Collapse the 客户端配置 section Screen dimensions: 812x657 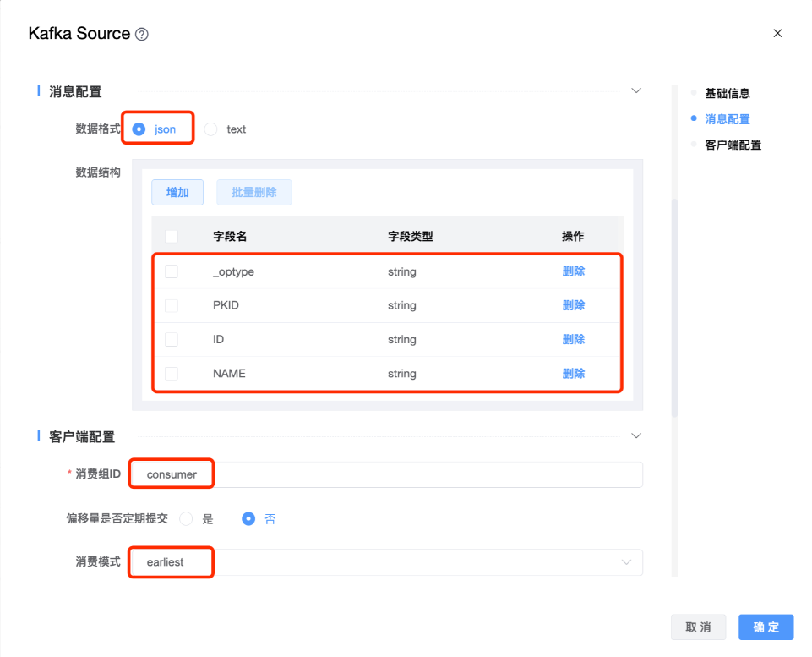coord(636,435)
